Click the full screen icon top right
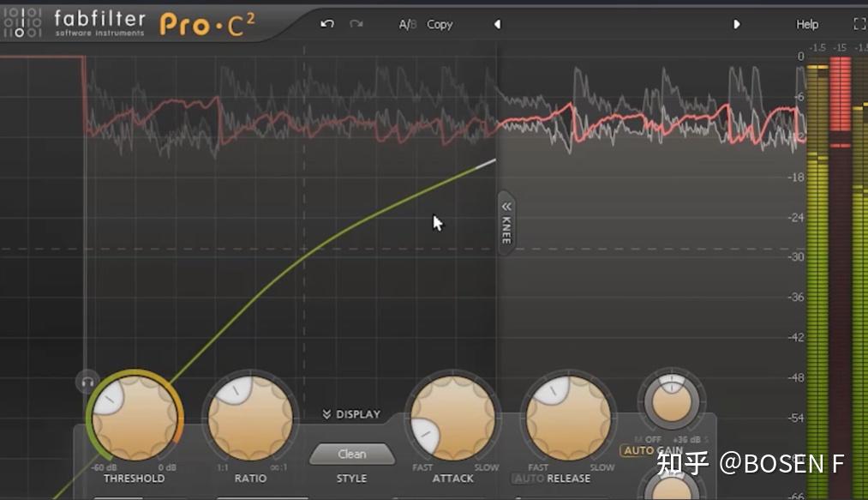The image size is (868, 500). tap(859, 24)
